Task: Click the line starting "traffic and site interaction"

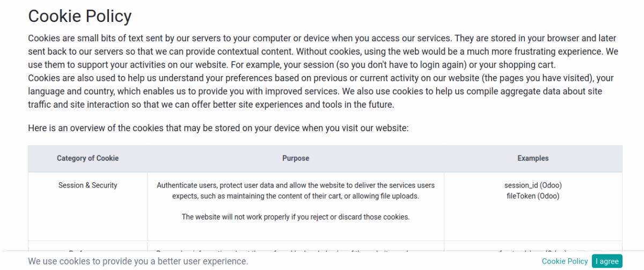Action: tap(211, 105)
